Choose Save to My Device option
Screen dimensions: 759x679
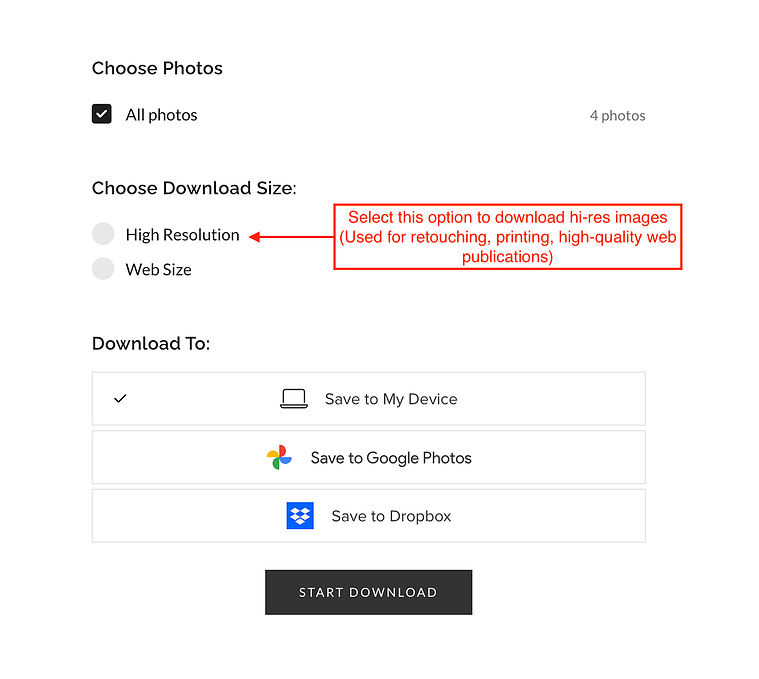coord(369,399)
